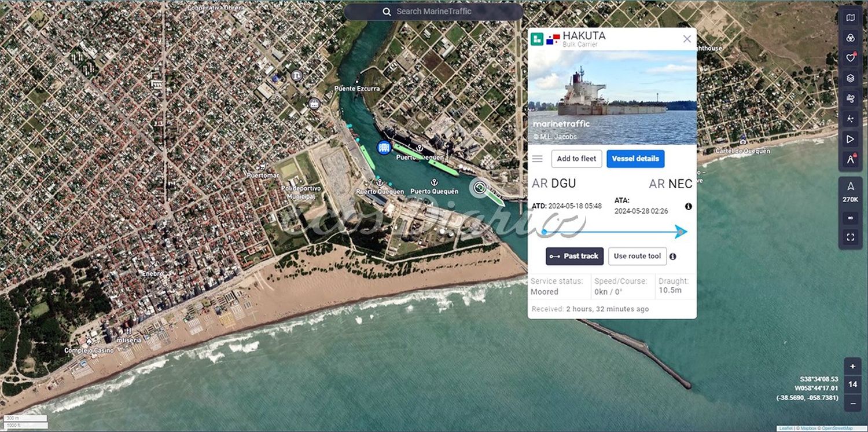Click the green bulk carrier type icon
868x432 pixels.
click(x=537, y=39)
